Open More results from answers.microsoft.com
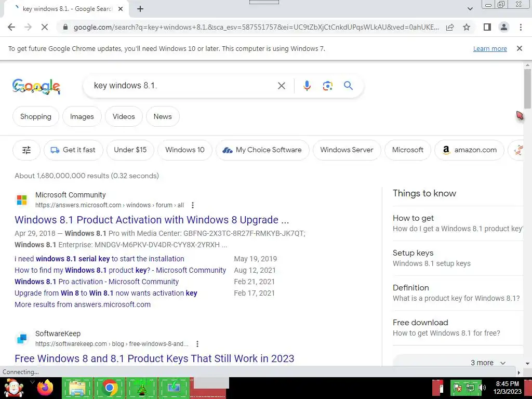The width and height of the screenshot is (532, 399). pyautogui.click(x=83, y=304)
